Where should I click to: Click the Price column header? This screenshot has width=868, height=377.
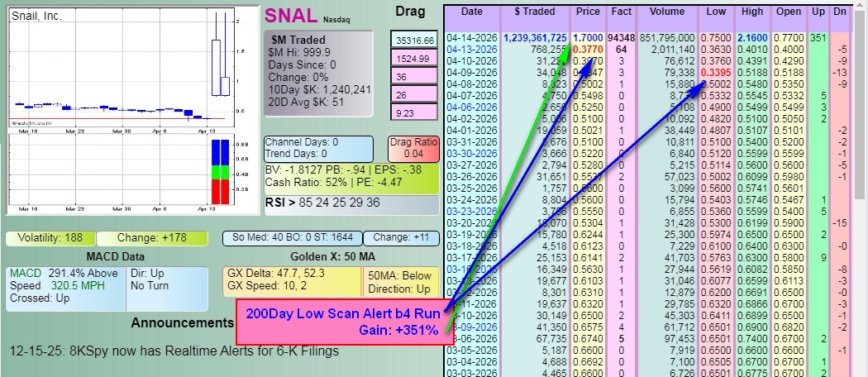(588, 12)
